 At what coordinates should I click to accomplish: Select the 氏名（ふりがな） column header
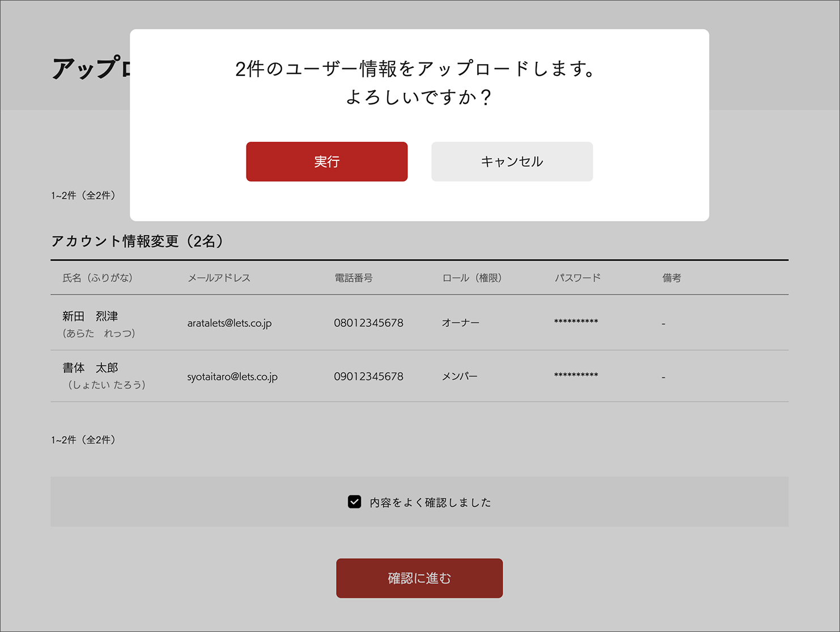97,278
